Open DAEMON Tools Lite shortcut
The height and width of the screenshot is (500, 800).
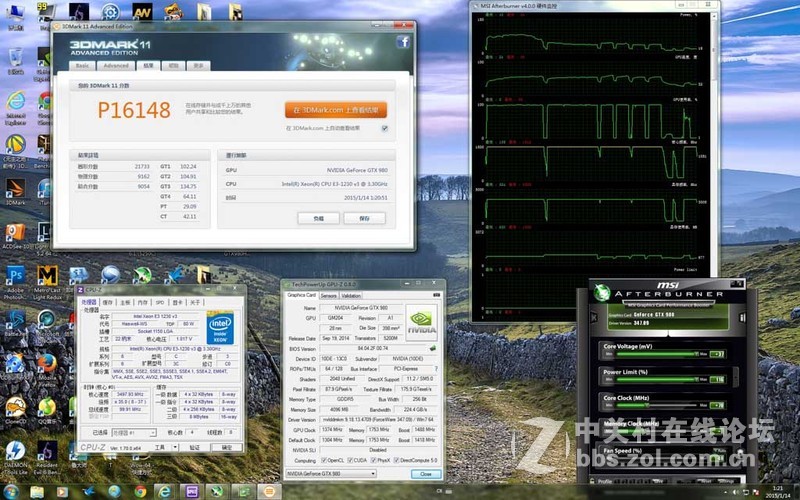tap(15, 451)
